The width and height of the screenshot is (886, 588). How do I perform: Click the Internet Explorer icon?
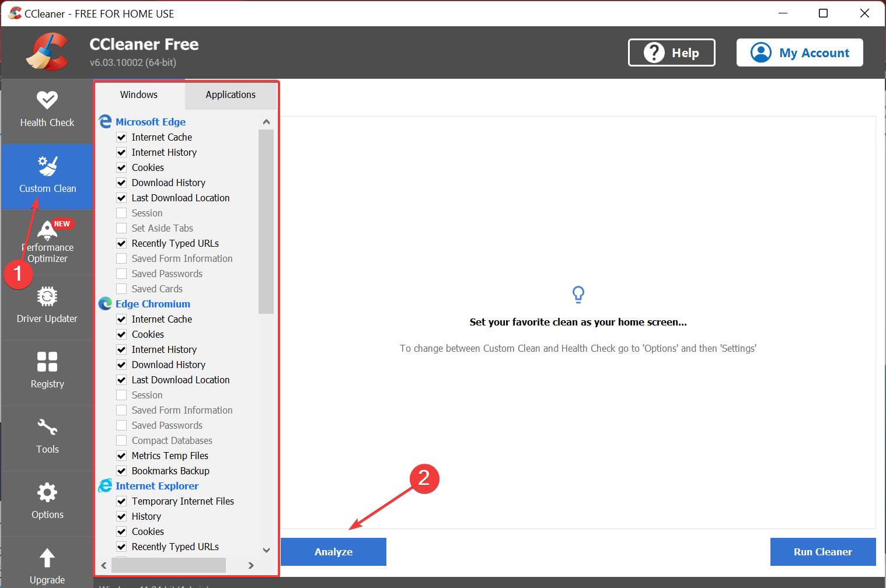click(105, 485)
